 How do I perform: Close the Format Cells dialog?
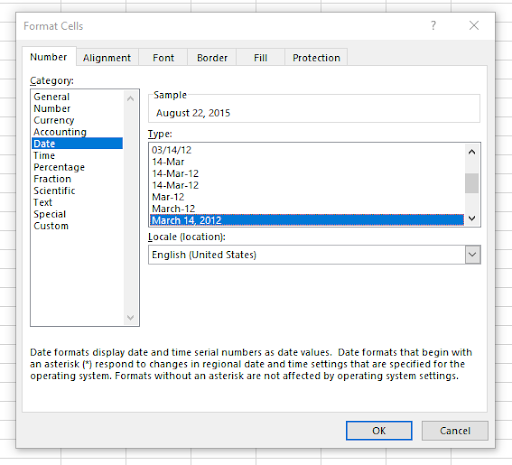pyautogui.click(x=474, y=26)
